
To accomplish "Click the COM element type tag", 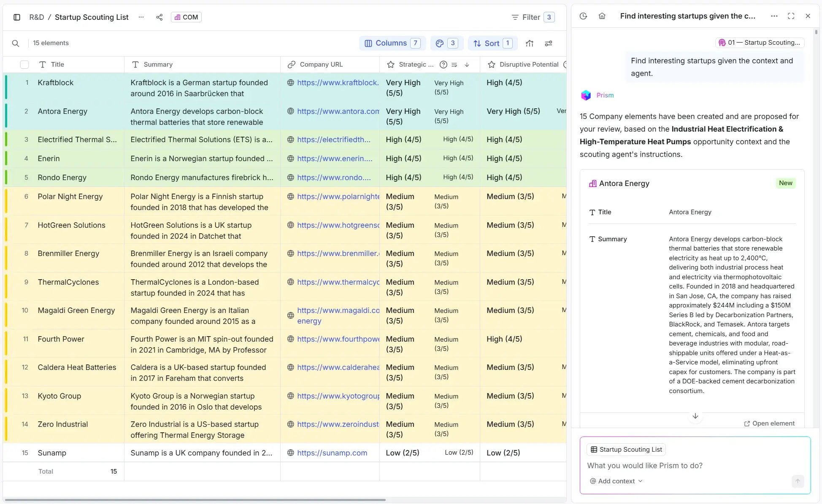I will [186, 17].
